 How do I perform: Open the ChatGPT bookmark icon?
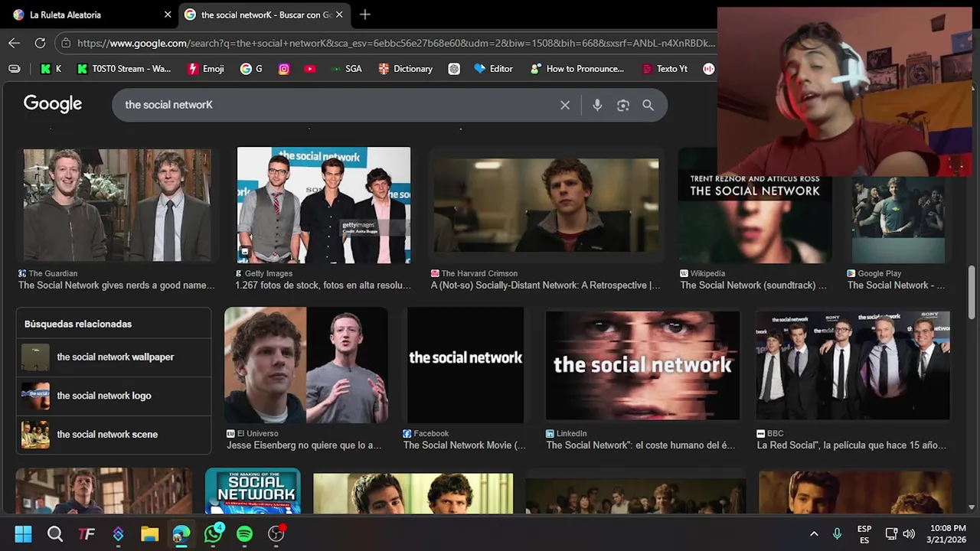(x=454, y=69)
